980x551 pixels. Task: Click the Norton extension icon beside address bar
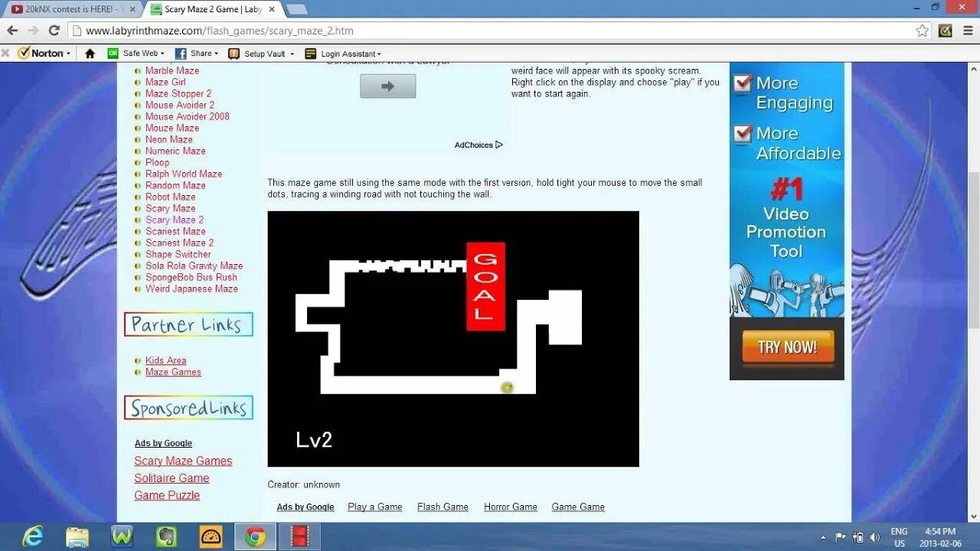946,31
